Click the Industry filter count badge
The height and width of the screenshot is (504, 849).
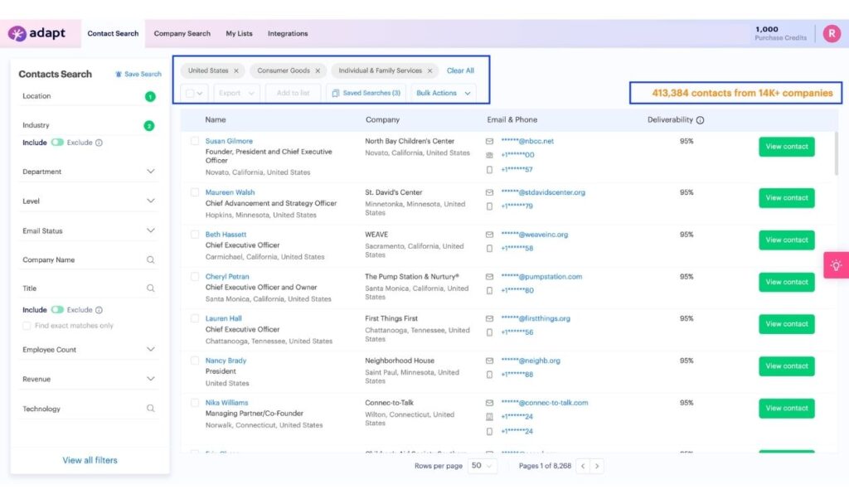(x=149, y=126)
